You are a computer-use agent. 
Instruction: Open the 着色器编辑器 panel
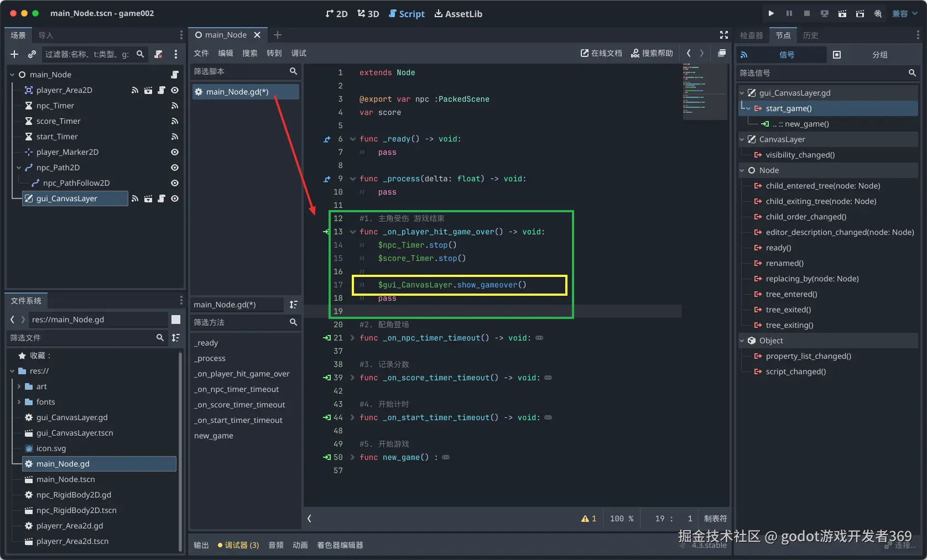click(x=340, y=545)
